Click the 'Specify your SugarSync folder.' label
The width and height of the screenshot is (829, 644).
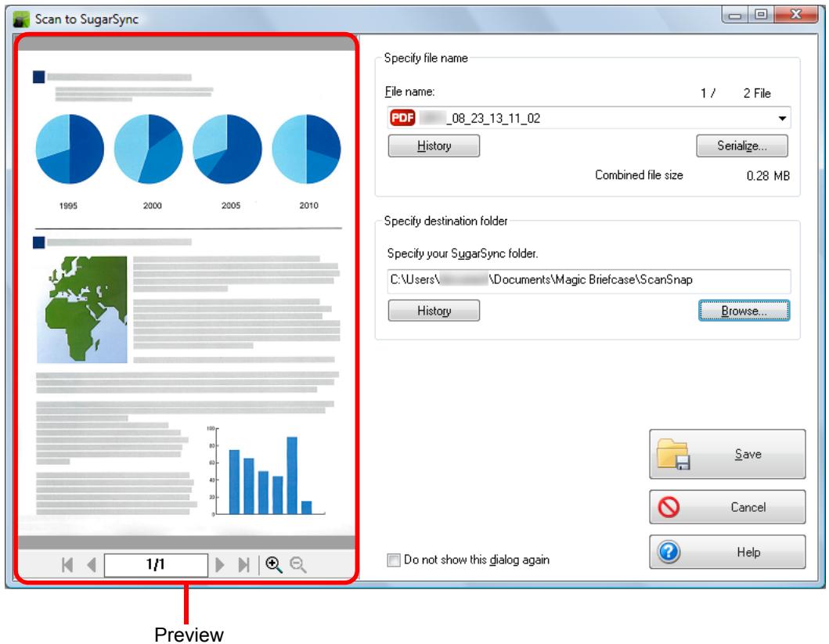coord(463,254)
